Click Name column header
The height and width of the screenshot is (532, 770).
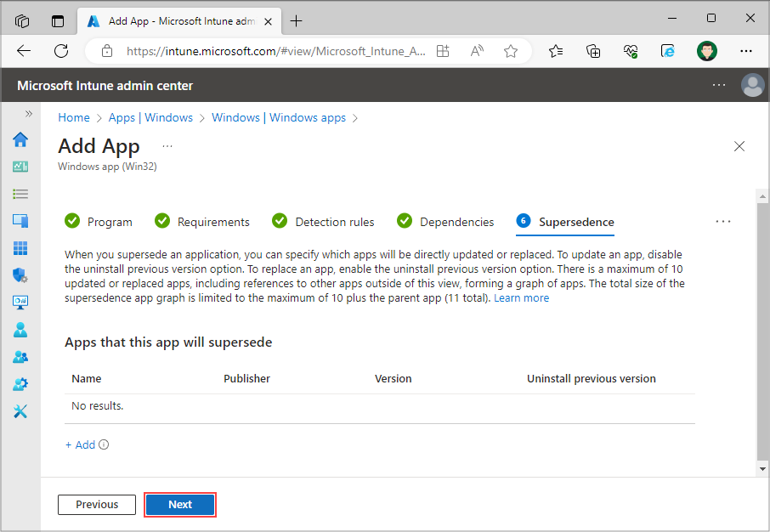87,378
